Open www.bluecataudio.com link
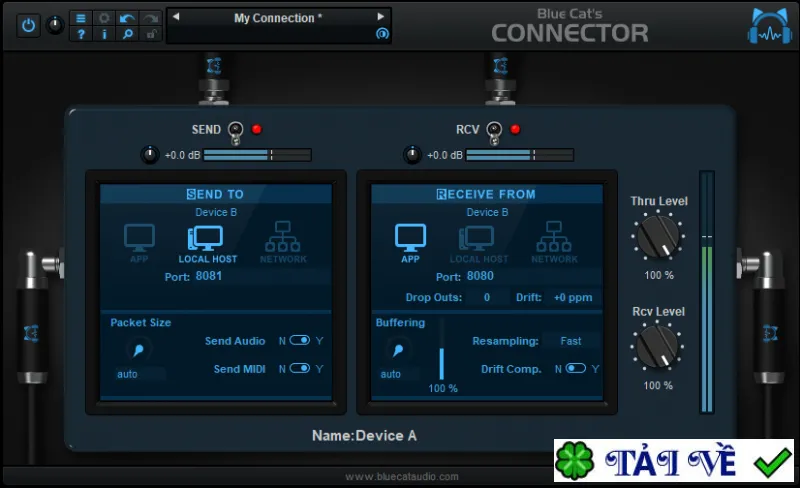The height and width of the screenshot is (488, 800). tap(402, 477)
